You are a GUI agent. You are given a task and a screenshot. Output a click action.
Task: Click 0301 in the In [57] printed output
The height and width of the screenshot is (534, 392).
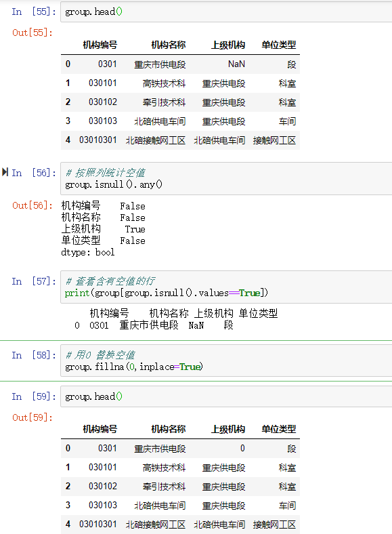[99, 325]
